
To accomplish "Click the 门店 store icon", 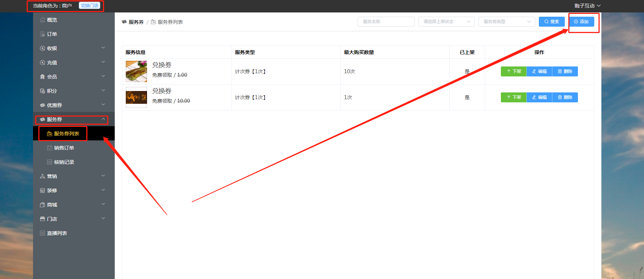I will click(43, 219).
